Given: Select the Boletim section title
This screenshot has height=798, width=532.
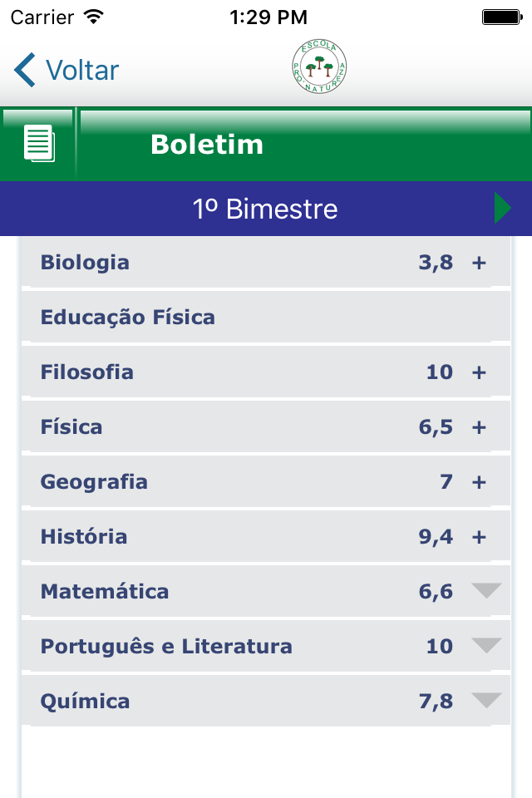Looking at the screenshot, I should 207,145.
